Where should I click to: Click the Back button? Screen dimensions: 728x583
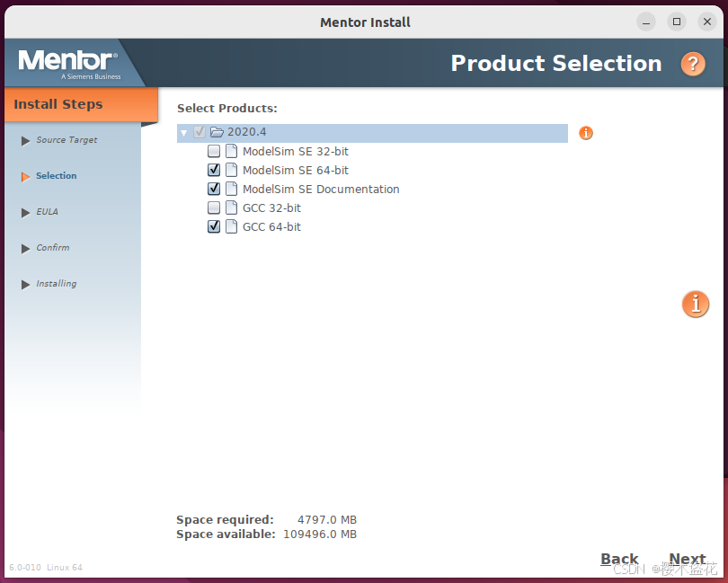tap(619, 559)
